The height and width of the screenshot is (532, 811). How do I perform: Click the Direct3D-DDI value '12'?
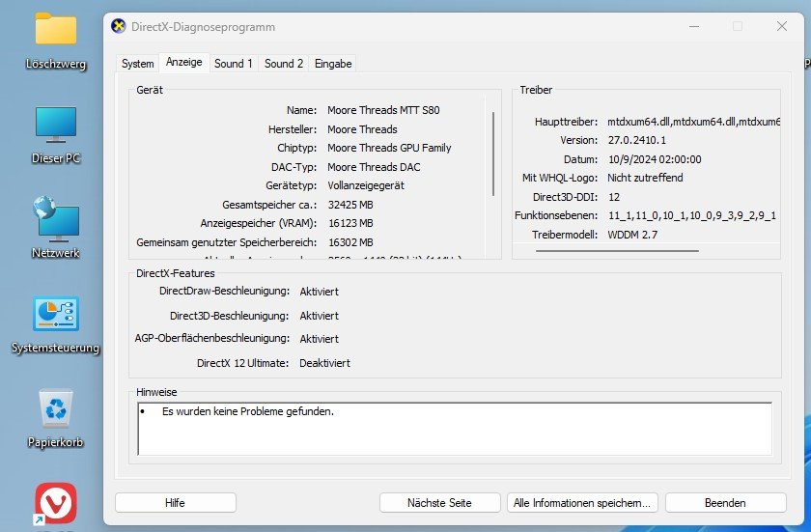[x=614, y=197]
